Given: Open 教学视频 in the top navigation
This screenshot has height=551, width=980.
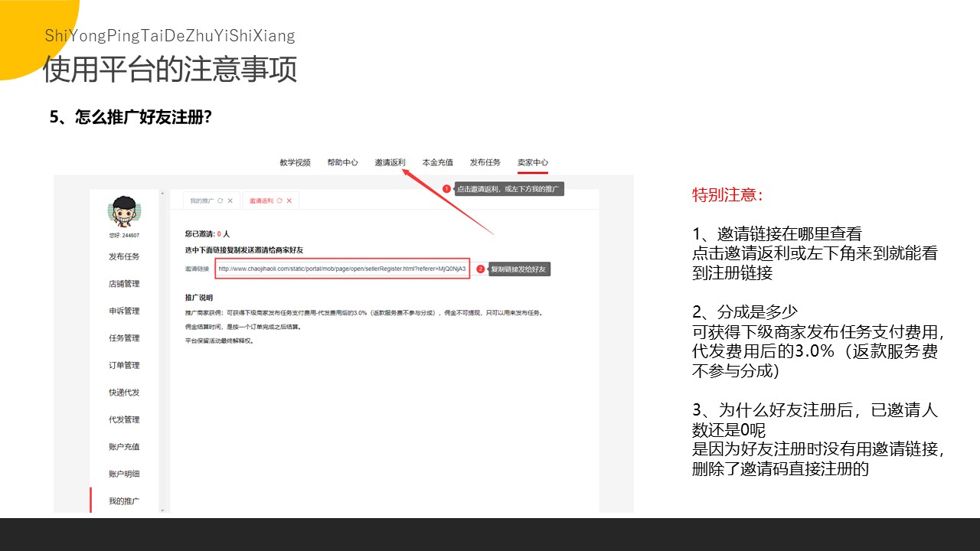Looking at the screenshot, I should tap(295, 162).
